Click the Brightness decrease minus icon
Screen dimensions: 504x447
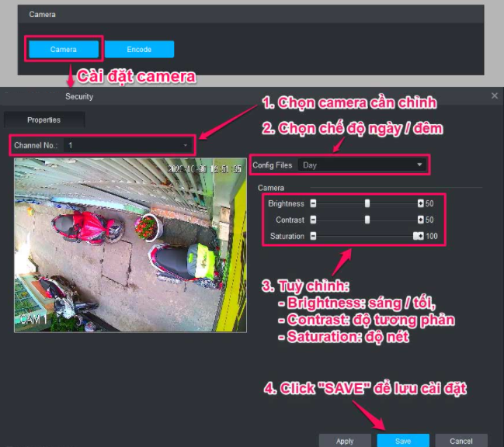313,203
